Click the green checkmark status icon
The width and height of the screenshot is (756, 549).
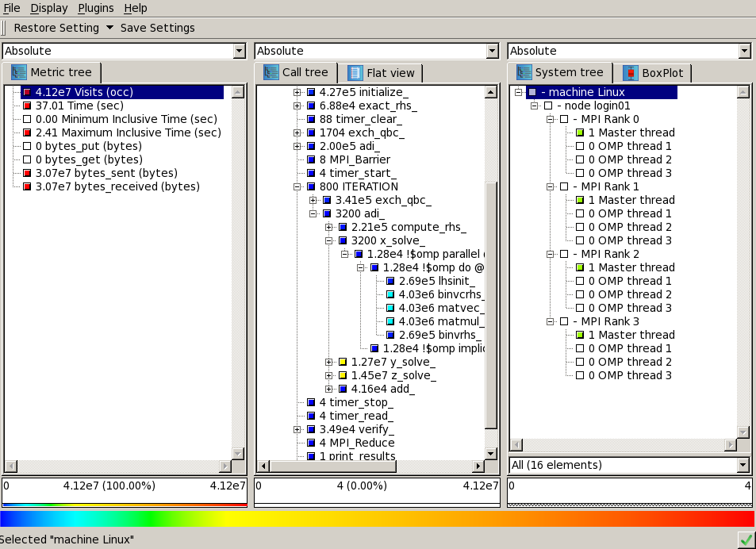[x=746, y=540]
